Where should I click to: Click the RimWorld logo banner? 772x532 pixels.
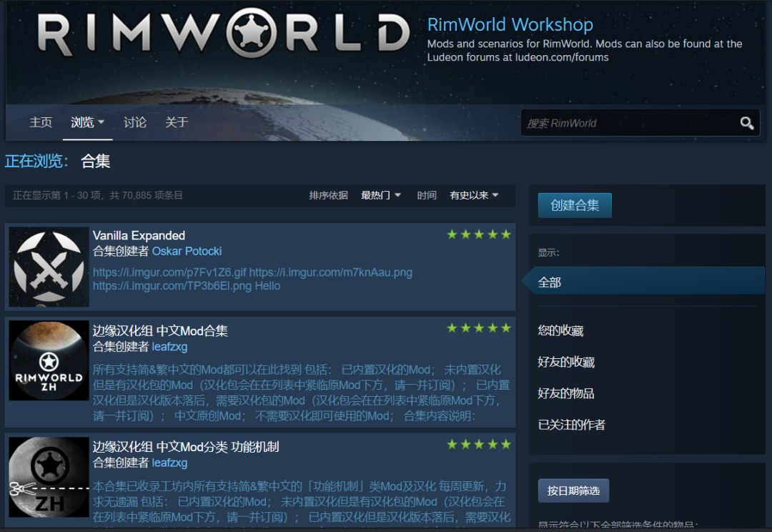(224, 34)
